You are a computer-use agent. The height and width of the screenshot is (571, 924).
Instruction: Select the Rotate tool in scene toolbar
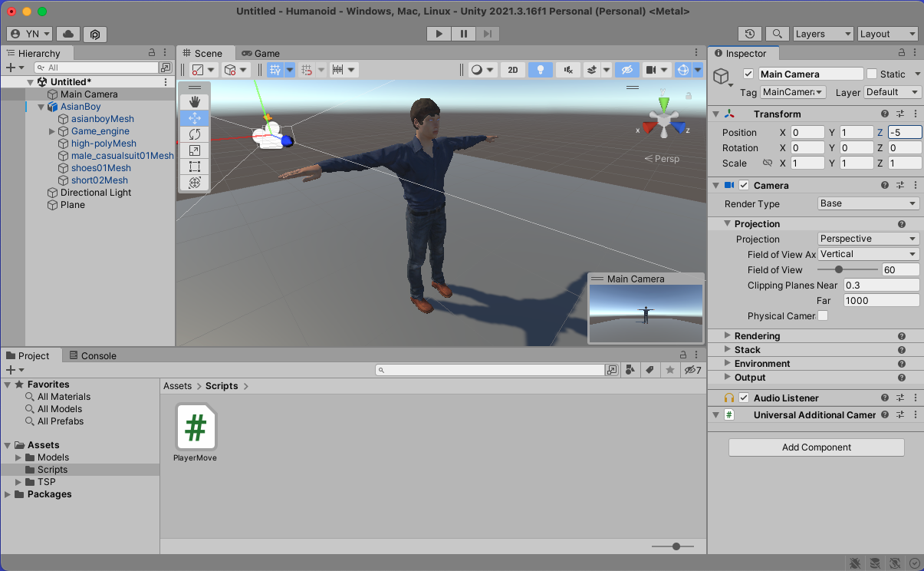coord(195,134)
